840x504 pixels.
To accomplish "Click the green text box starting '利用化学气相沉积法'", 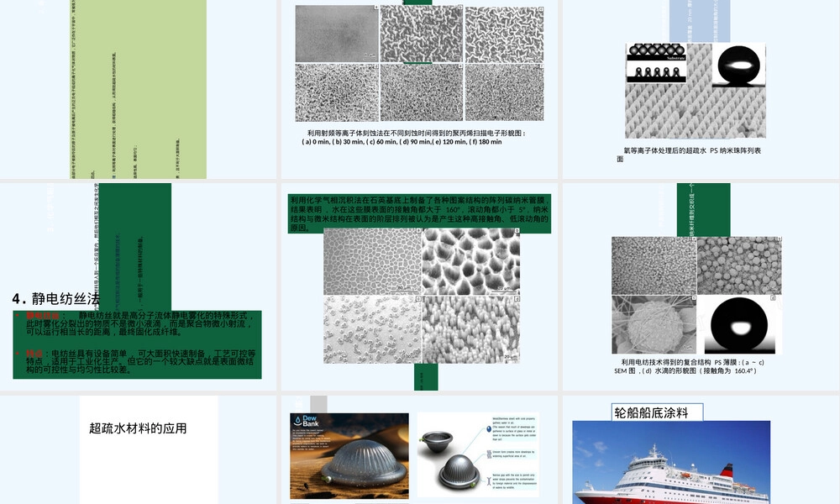I will click(419, 213).
